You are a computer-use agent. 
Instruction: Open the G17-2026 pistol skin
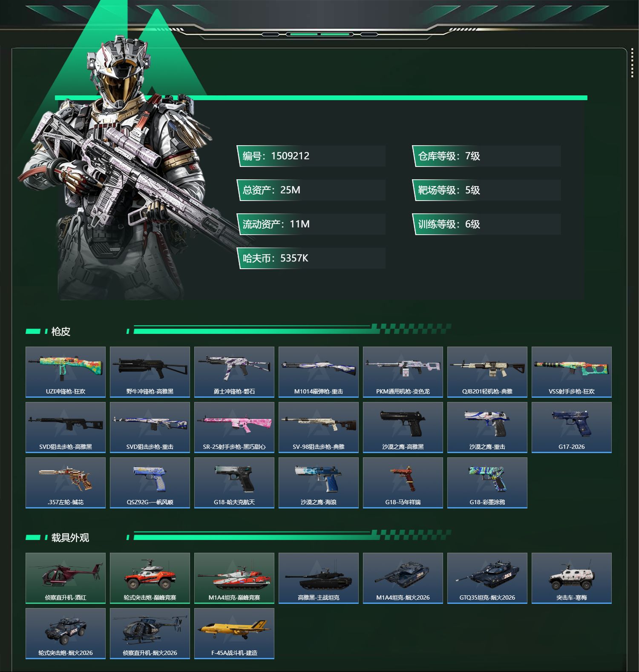point(572,428)
